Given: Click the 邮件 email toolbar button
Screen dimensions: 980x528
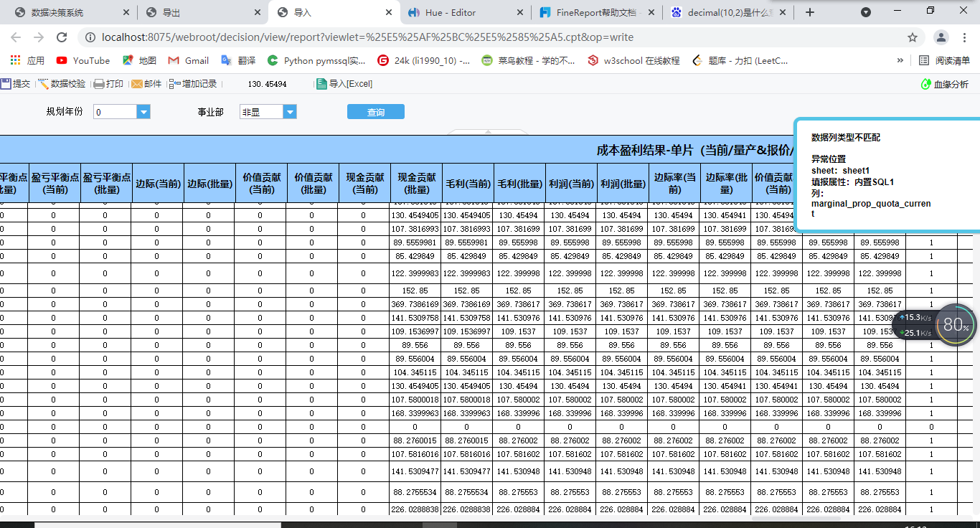Looking at the screenshot, I should 146,84.
